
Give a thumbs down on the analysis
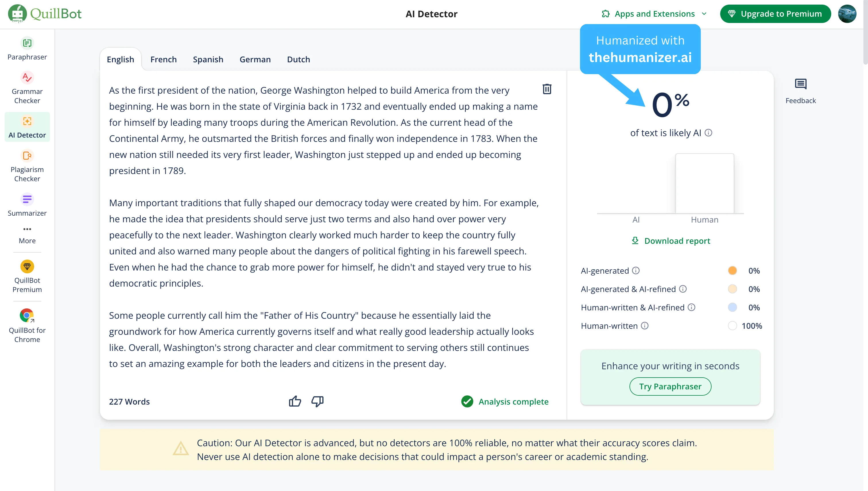pos(317,401)
